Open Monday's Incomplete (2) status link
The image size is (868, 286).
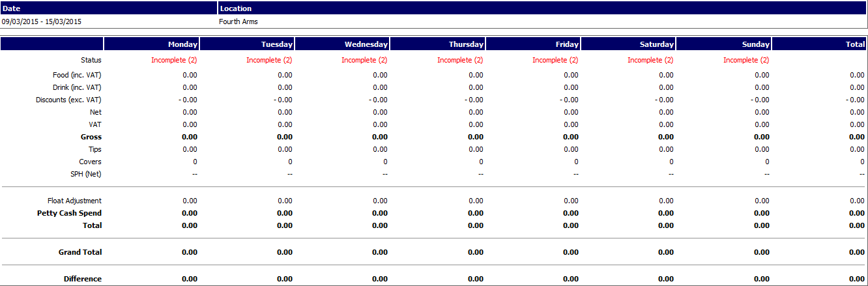point(174,60)
